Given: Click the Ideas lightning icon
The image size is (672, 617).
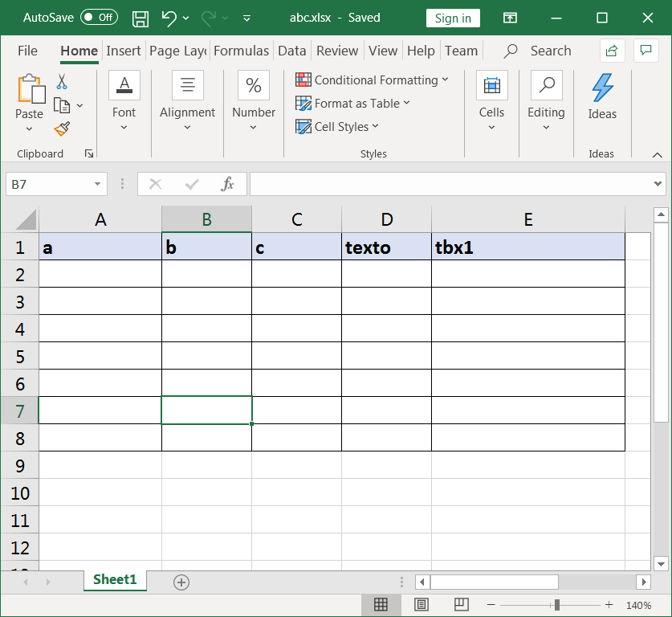Looking at the screenshot, I should (x=602, y=88).
